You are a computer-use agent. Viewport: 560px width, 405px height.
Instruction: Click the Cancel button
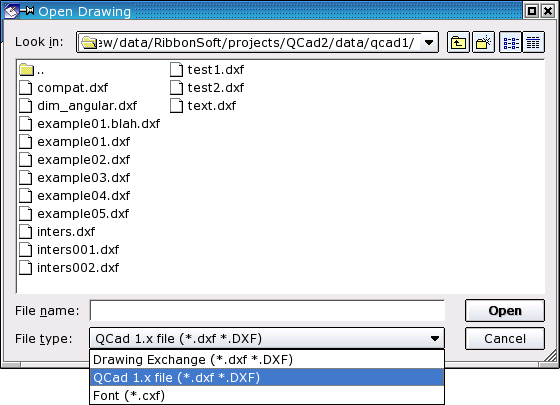pyautogui.click(x=505, y=339)
